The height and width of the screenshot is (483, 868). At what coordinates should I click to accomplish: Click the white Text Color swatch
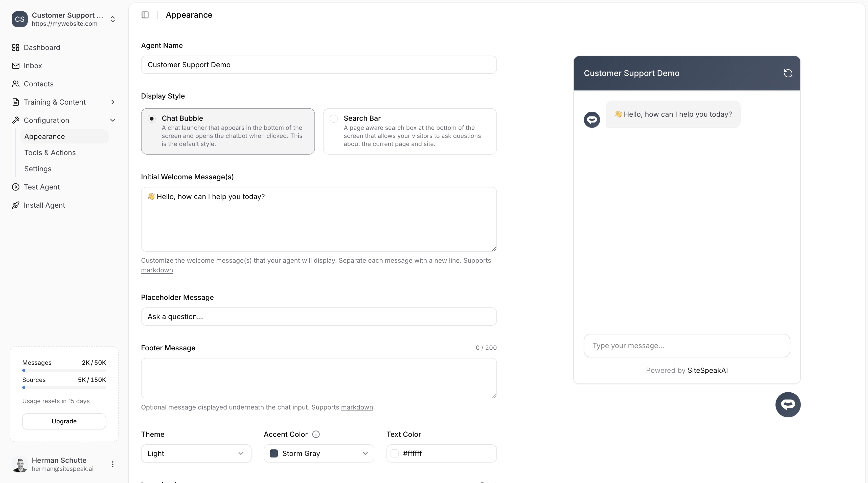395,453
